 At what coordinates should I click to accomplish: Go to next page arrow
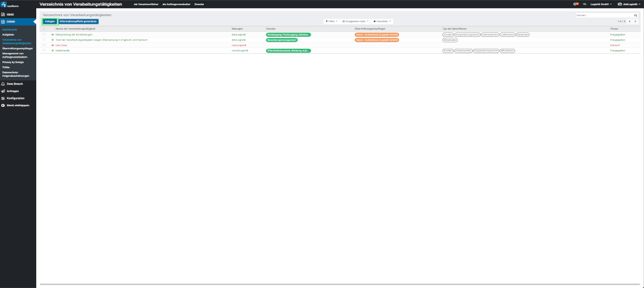pyautogui.click(x=636, y=21)
